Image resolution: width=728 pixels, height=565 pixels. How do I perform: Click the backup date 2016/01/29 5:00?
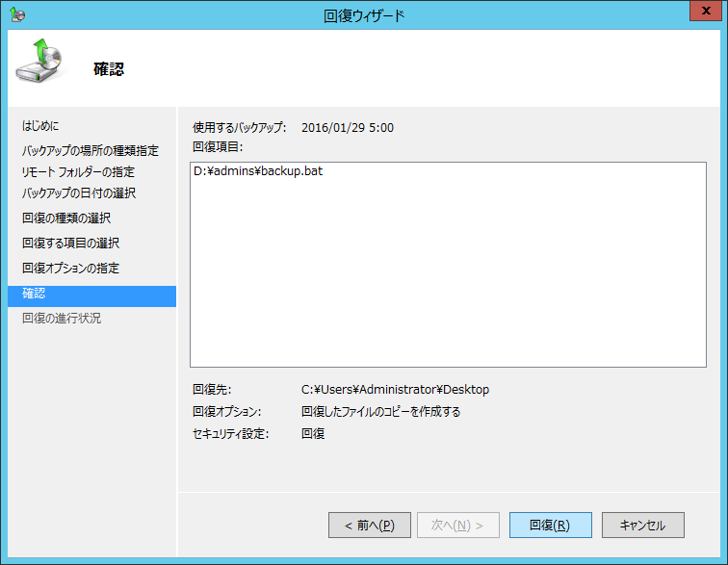pos(347,128)
